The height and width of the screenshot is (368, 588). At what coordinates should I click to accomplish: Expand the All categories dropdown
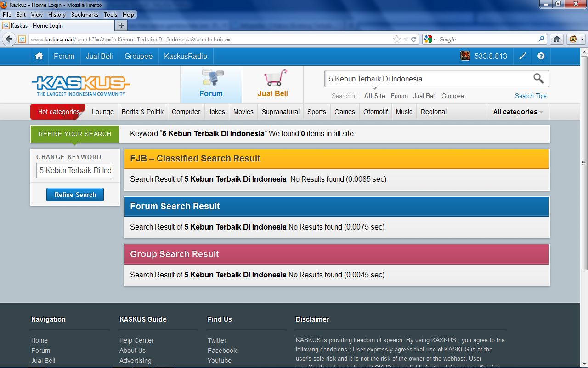click(518, 112)
